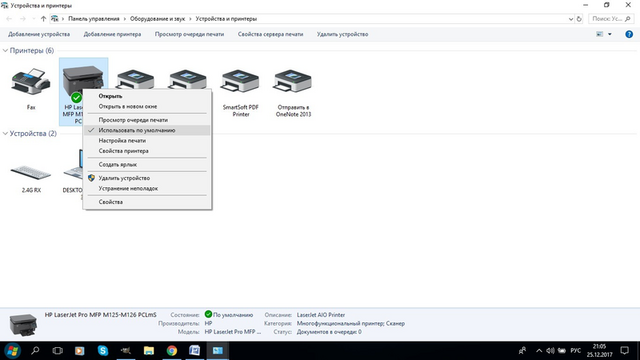The width and height of the screenshot is (640, 360).
Task: Click "Свойства сервера печати" toolbar button
Action: point(270,34)
